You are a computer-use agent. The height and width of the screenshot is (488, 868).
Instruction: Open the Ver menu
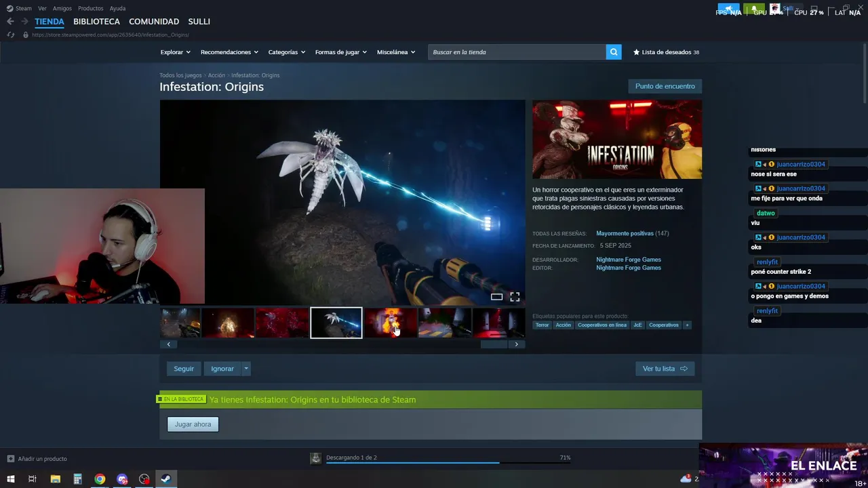42,8
